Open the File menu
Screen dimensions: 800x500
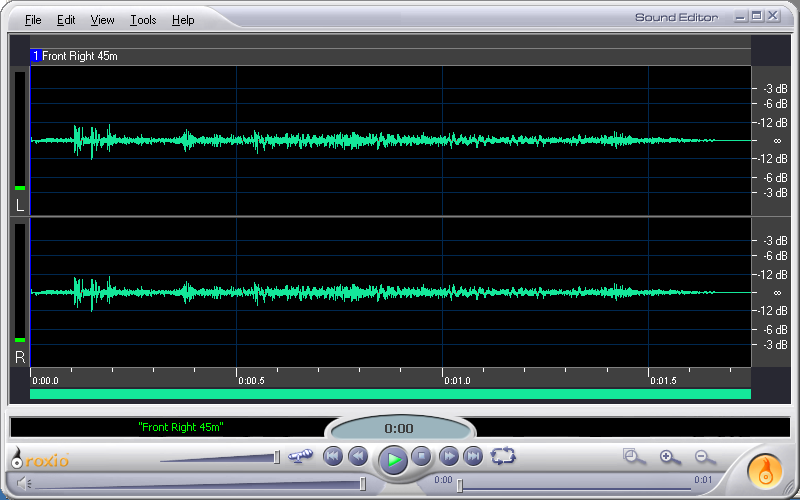coord(33,20)
